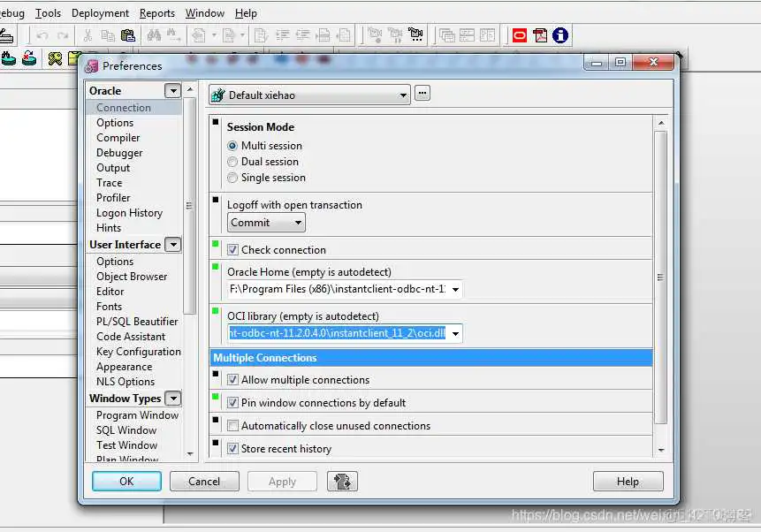Click the paste clipboard toolbar icon
Screen dimensions: 761x532
pyautogui.click(x=128, y=35)
